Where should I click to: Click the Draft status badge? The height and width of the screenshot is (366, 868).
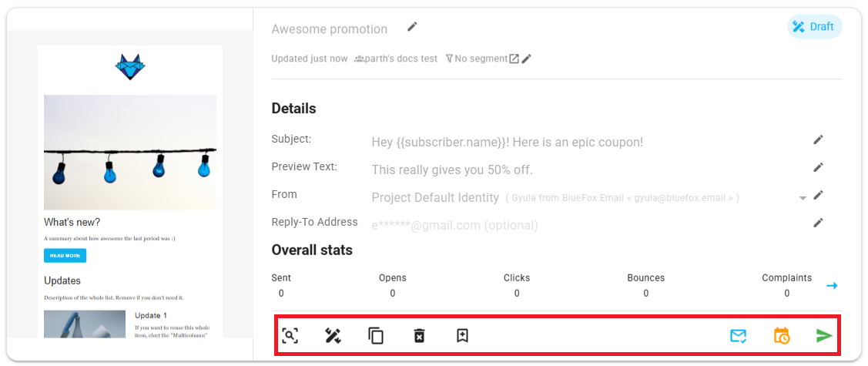point(814,27)
